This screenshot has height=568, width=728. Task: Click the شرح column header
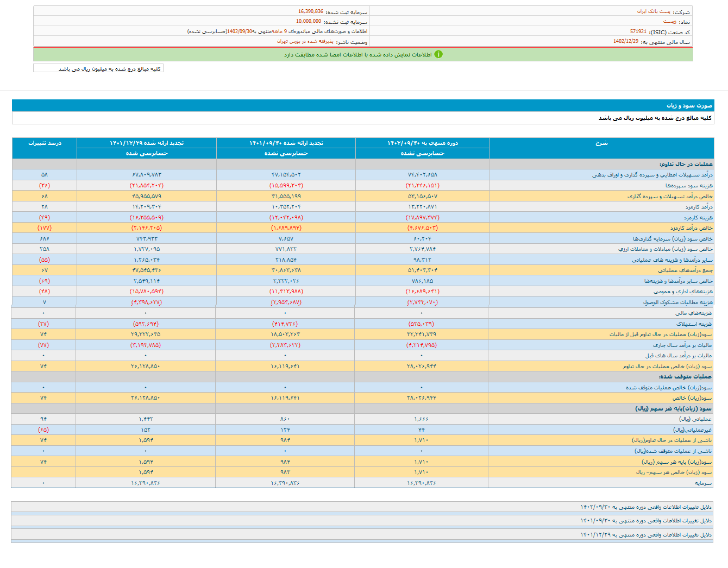point(601,143)
